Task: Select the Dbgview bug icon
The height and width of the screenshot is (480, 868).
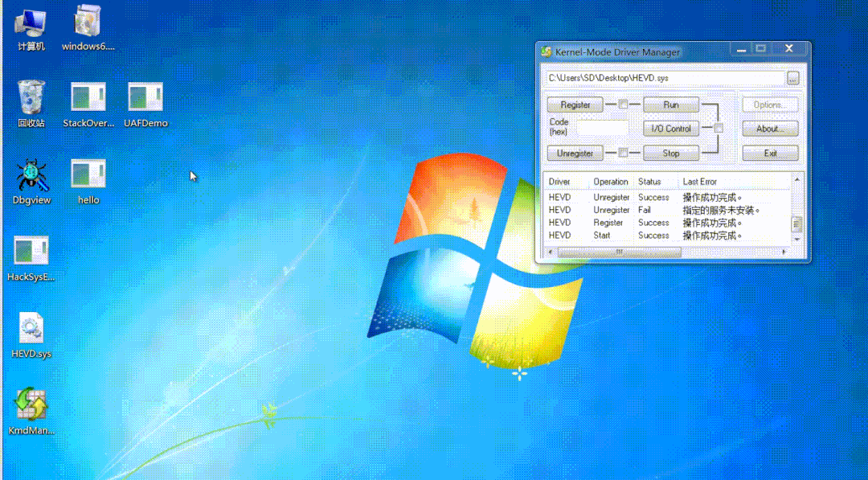Action: 31,182
